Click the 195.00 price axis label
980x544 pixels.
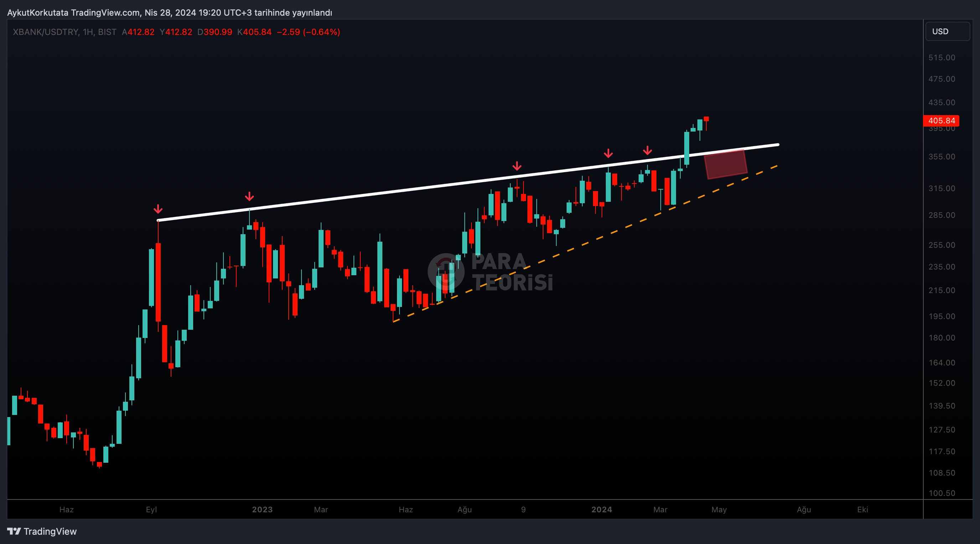click(x=942, y=316)
